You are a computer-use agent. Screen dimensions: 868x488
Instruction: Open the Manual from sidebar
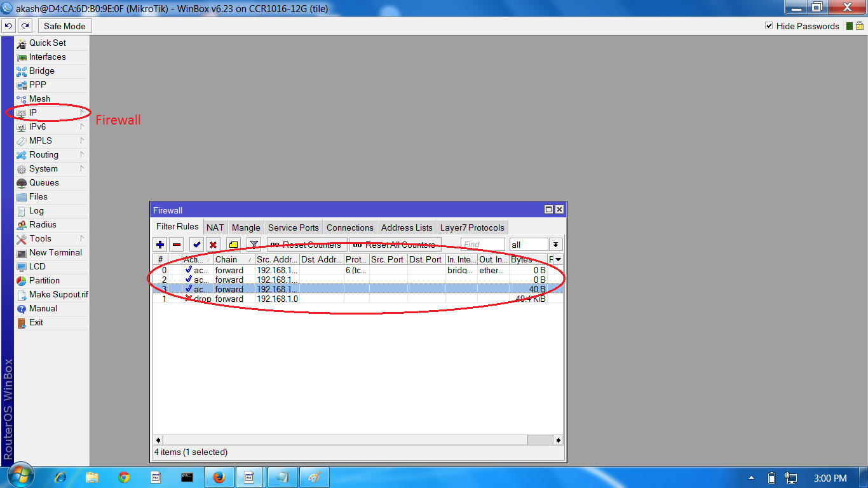(x=43, y=308)
